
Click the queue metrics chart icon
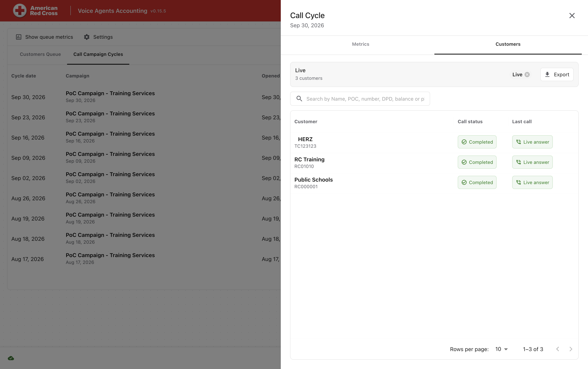tap(18, 37)
